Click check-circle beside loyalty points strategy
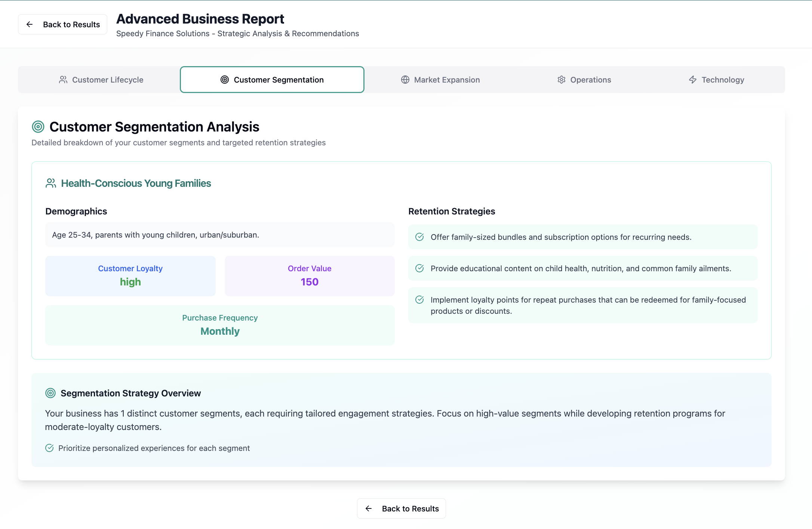Viewport: 812px width, 529px height. pos(419,300)
